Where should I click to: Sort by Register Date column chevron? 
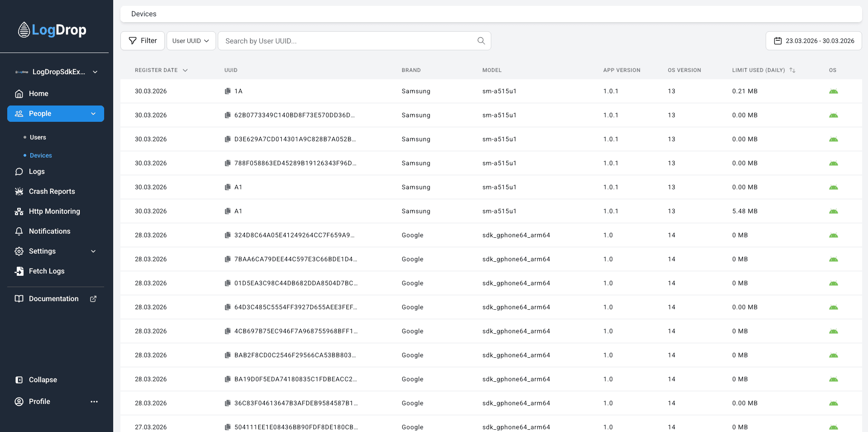pyautogui.click(x=185, y=70)
